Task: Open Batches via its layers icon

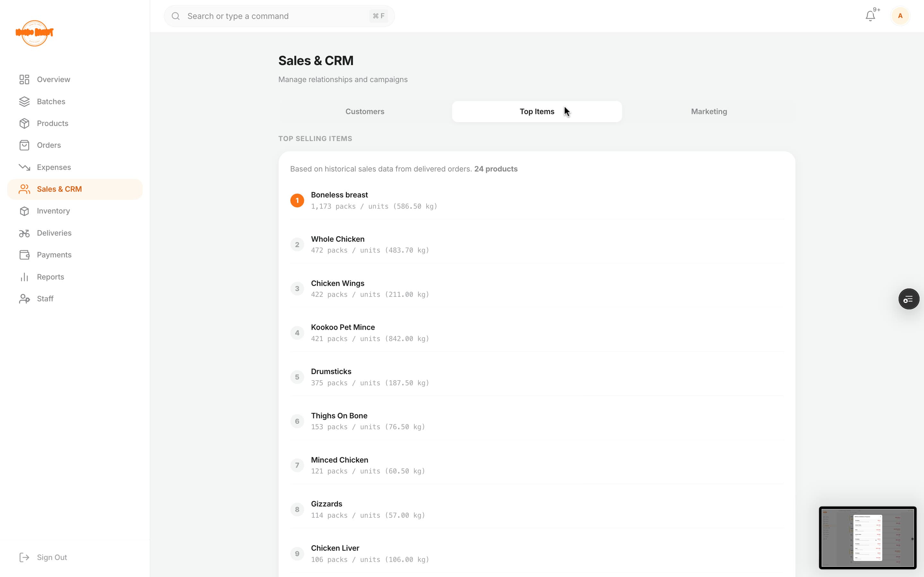Action: click(x=24, y=102)
